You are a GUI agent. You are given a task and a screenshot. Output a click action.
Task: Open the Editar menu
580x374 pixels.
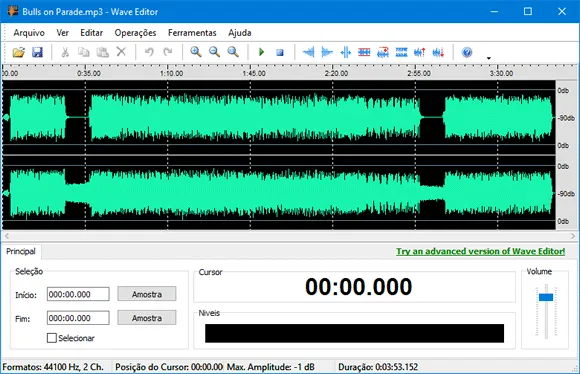pos(91,33)
